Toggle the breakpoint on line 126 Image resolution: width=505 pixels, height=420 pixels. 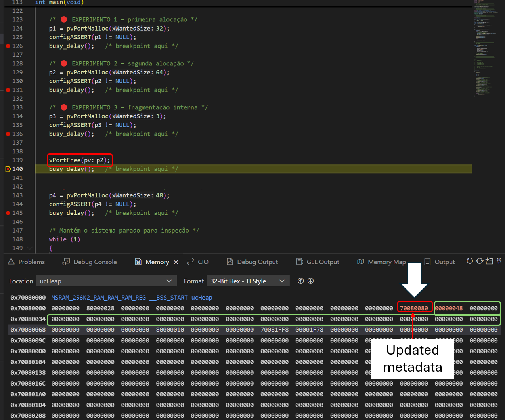click(x=8, y=46)
